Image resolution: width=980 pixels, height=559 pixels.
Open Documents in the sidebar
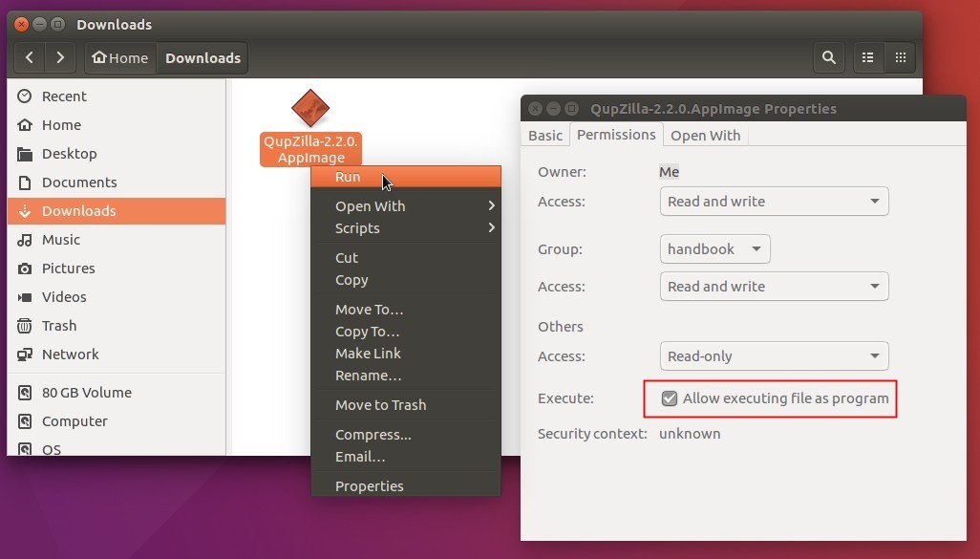point(117,183)
